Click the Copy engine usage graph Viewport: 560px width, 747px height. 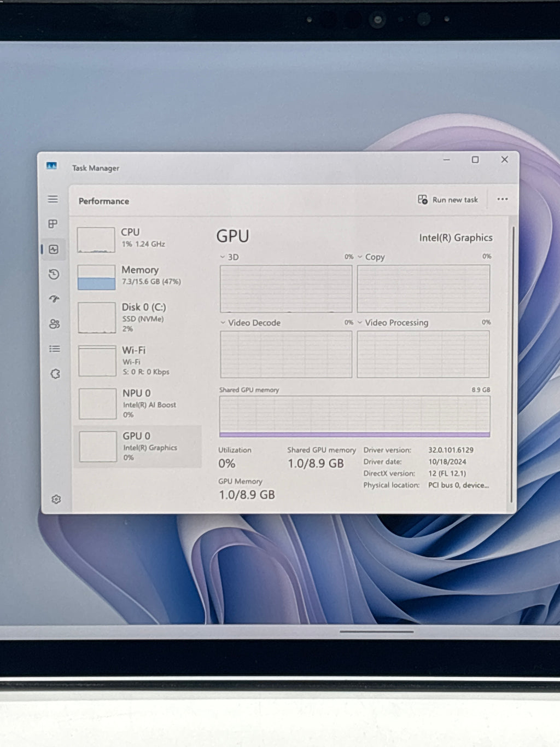click(x=423, y=288)
